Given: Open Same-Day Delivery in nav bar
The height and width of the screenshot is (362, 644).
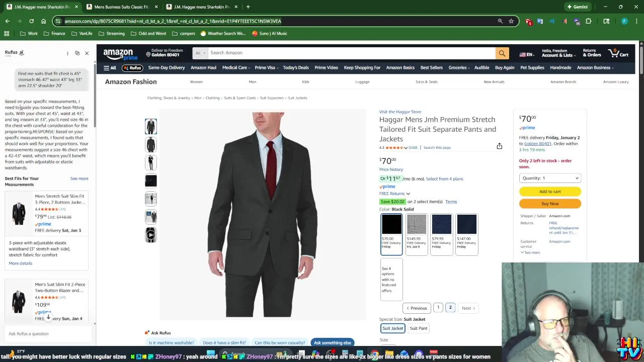Looking at the screenshot, I should tap(167, 68).
